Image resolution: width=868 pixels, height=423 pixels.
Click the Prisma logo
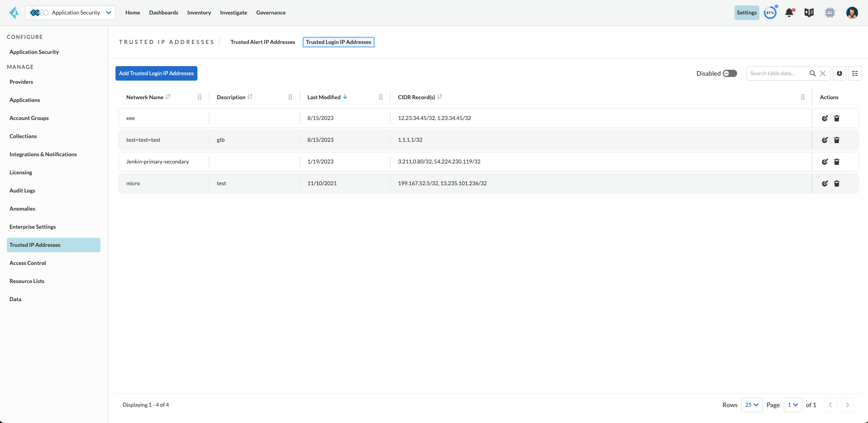14,13
